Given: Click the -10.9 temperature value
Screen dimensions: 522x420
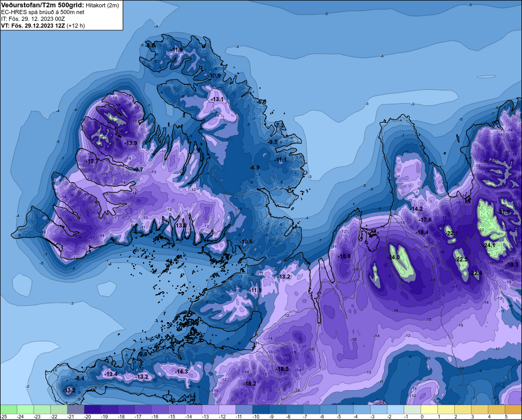Looking at the screenshot, I should [215, 76].
